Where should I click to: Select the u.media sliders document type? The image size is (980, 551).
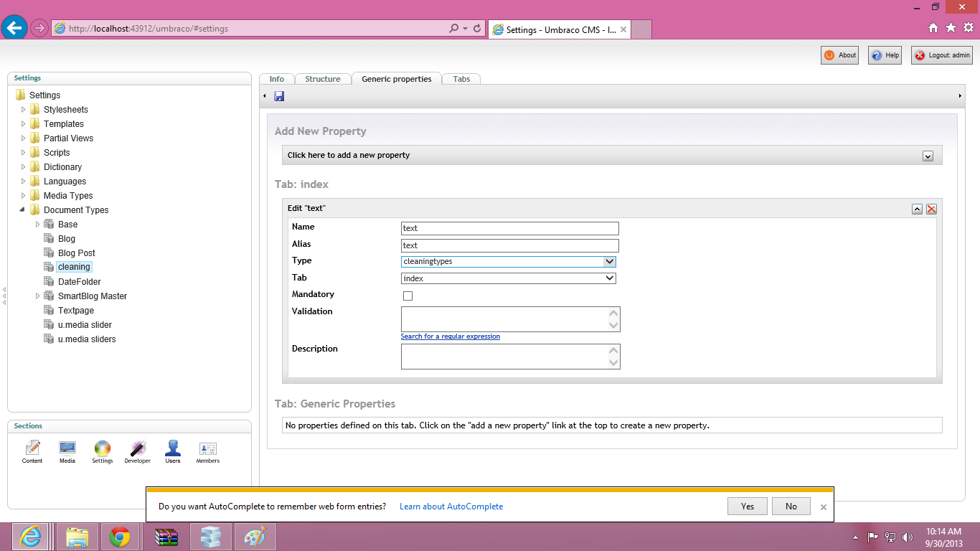(x=87, y=339)
